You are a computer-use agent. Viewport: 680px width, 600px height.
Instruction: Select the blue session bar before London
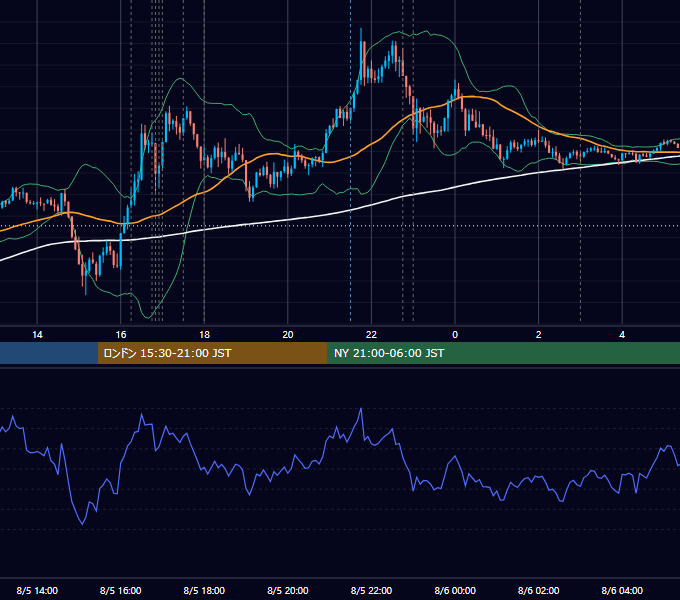click(49, 353)
